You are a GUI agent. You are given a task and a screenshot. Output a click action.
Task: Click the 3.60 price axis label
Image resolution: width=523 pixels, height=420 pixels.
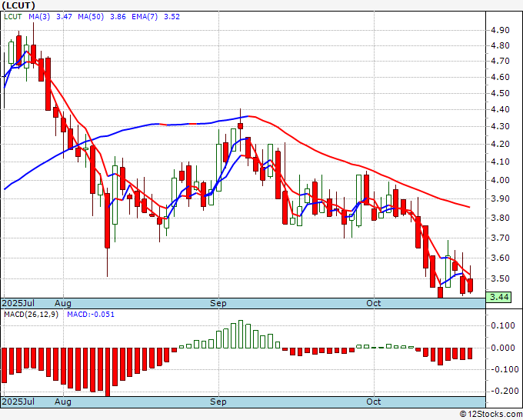click(x=500, y=258)
